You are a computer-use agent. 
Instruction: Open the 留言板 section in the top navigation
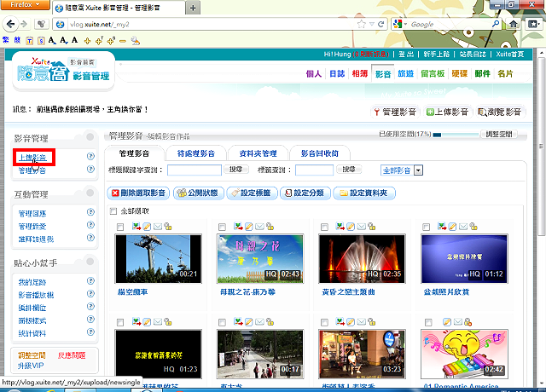pos(433,73)
